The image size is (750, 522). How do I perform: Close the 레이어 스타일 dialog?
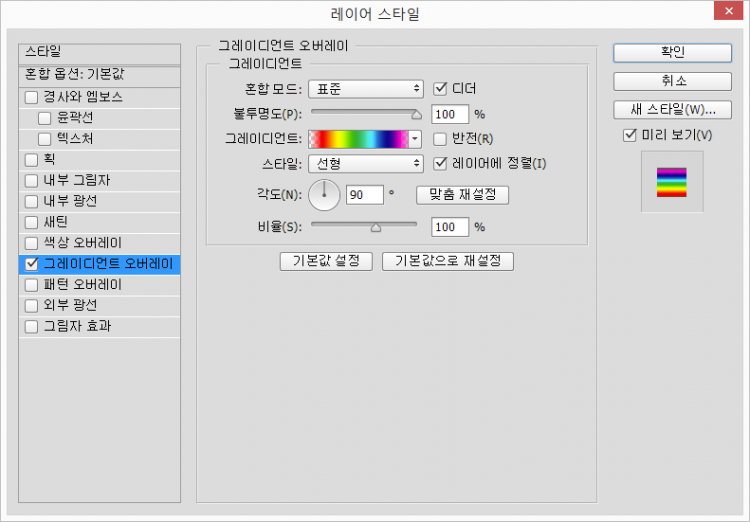(727, 13)
